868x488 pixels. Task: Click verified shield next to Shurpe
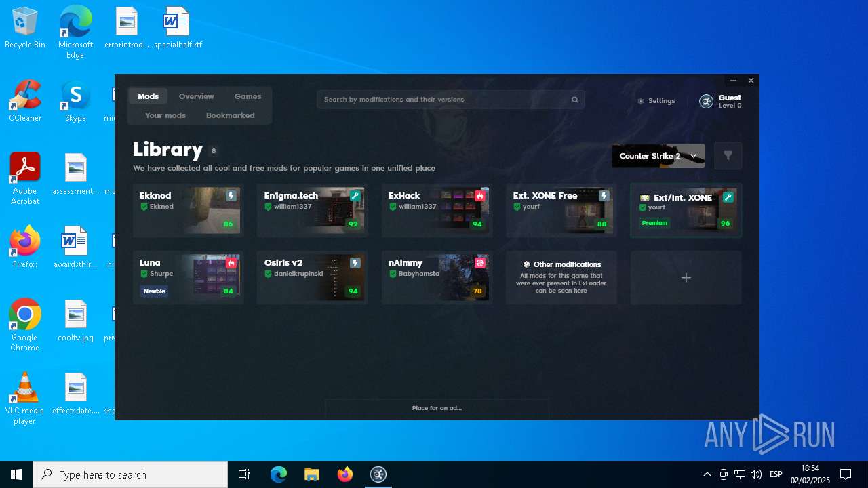point(144,274)
